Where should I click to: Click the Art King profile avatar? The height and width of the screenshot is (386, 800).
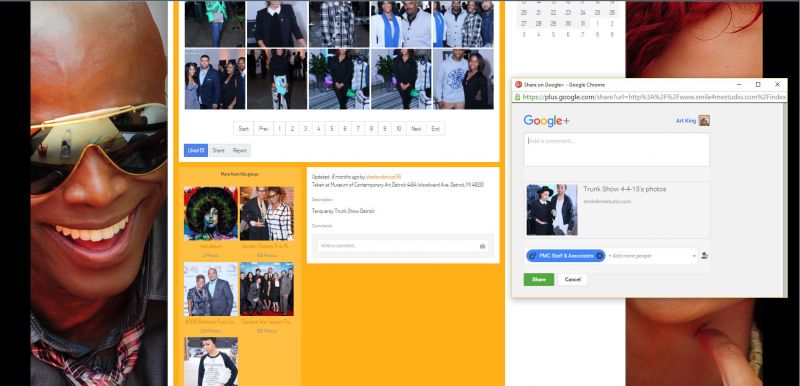tap(704, 121)
